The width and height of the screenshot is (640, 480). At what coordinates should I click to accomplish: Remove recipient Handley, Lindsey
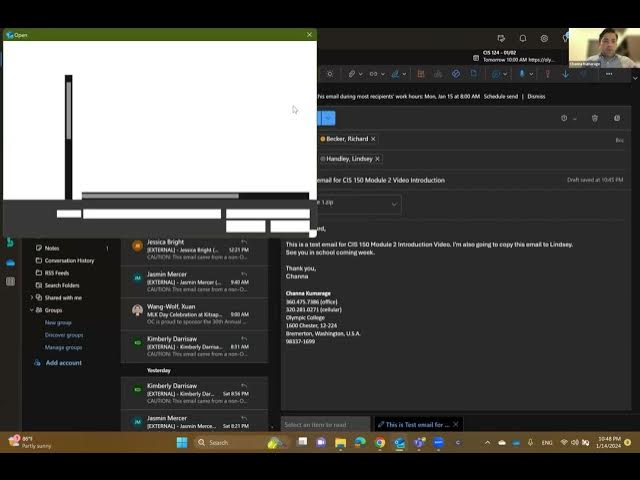377,159
